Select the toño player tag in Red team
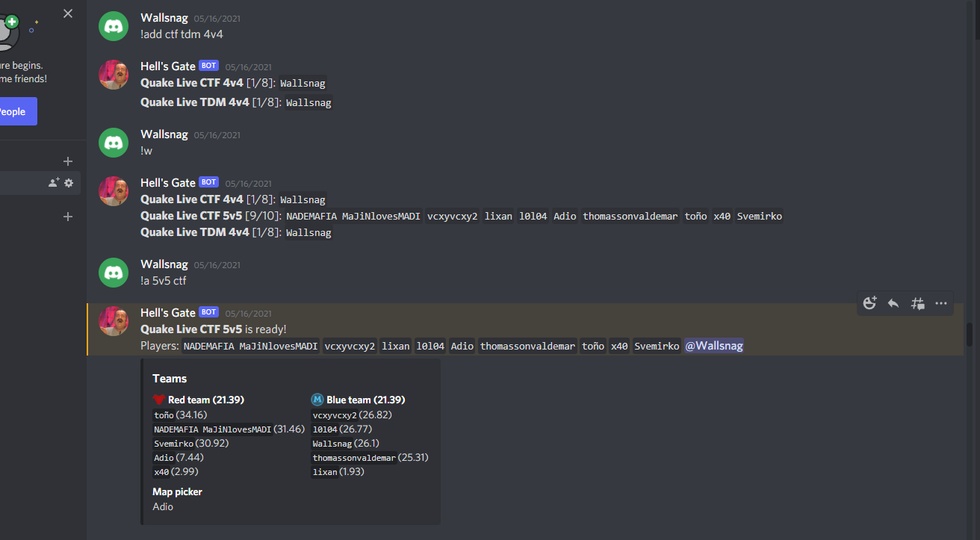 tap(164, 415)
